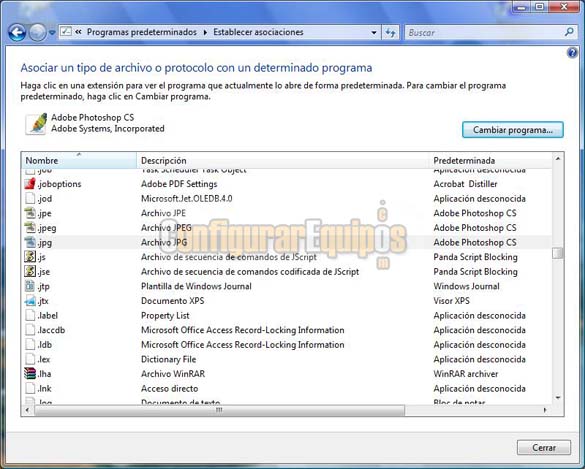
Task: Sort by the Nombre column header
Action: tap(79, 160)
